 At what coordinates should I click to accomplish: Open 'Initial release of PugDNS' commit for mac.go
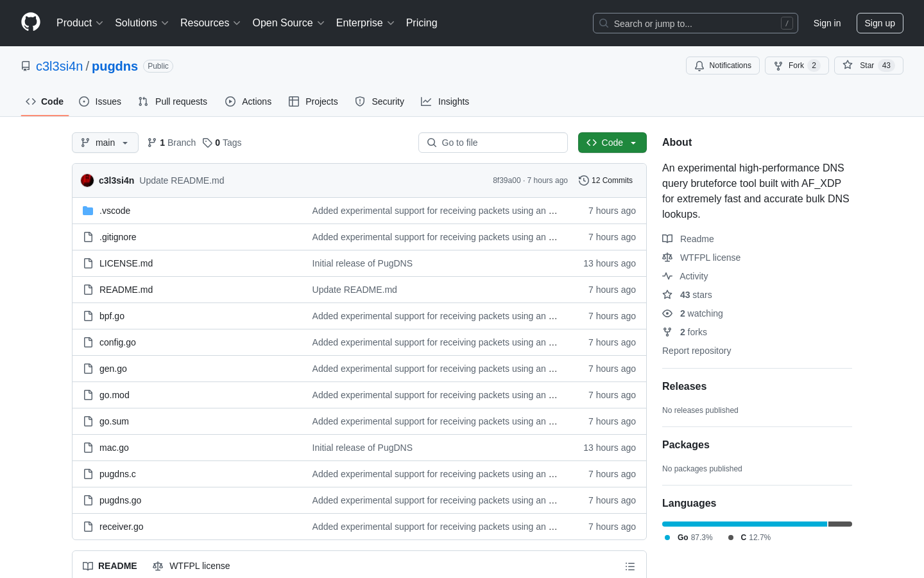tap(362, 448)
